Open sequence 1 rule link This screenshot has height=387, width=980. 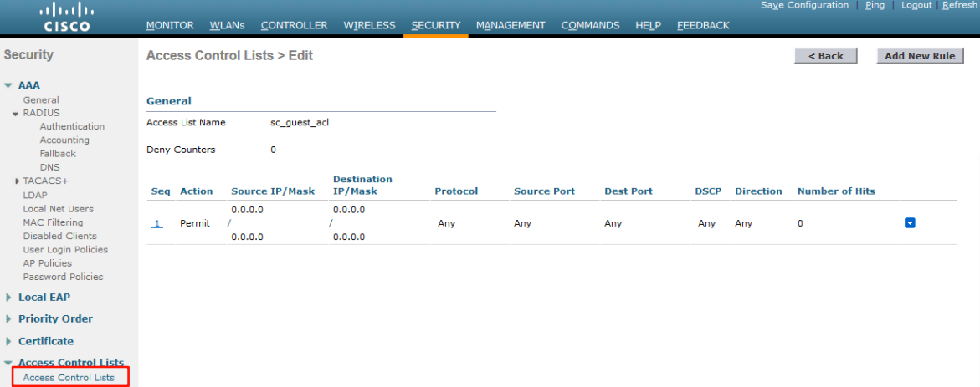(x=156, y=223)
